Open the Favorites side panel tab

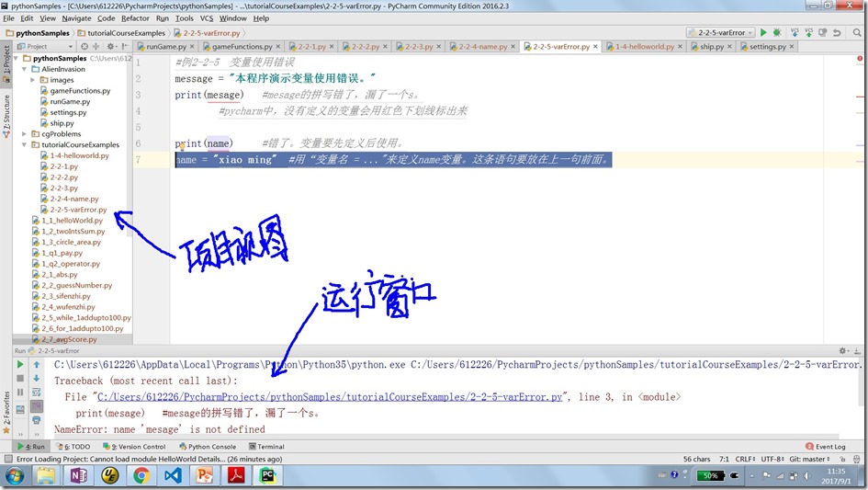click(x=6, y=413)
